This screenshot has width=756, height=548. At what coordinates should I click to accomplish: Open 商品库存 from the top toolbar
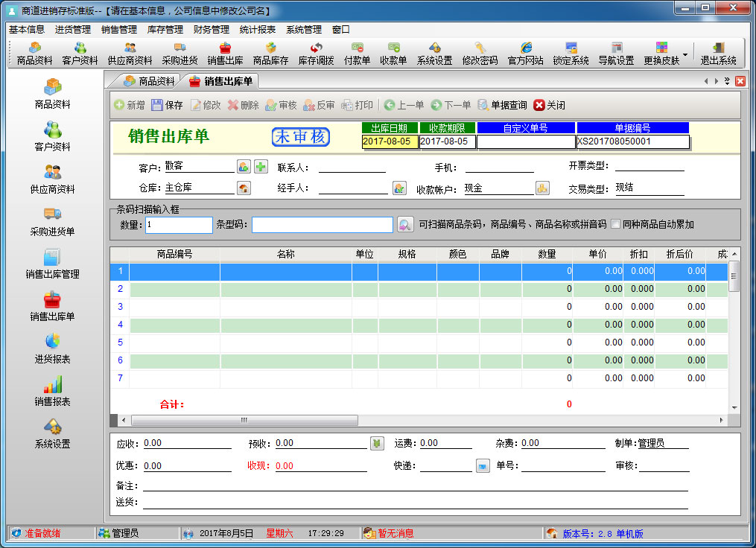pos(270,54)
